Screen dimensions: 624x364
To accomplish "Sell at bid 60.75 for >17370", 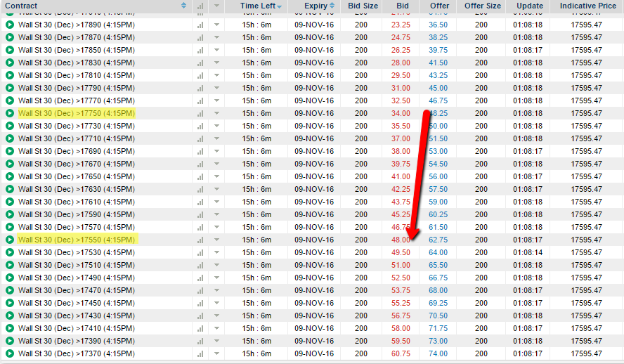I will pyautogui.click(x=401, y=353).
